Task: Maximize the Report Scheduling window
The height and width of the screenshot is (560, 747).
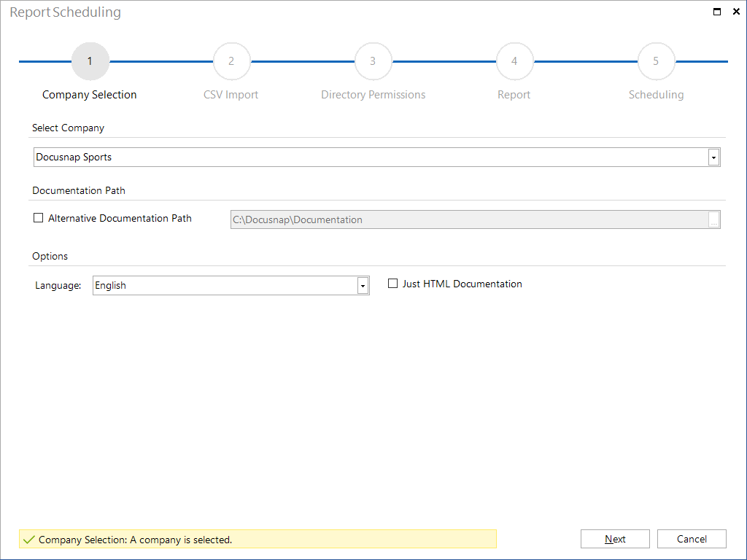Action: [716, 12]
